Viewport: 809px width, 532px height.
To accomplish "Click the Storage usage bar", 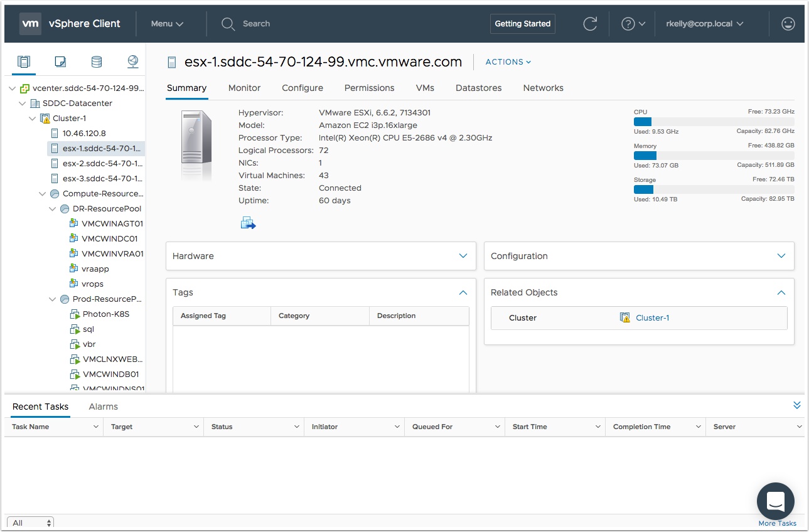I will click(714, 189).
